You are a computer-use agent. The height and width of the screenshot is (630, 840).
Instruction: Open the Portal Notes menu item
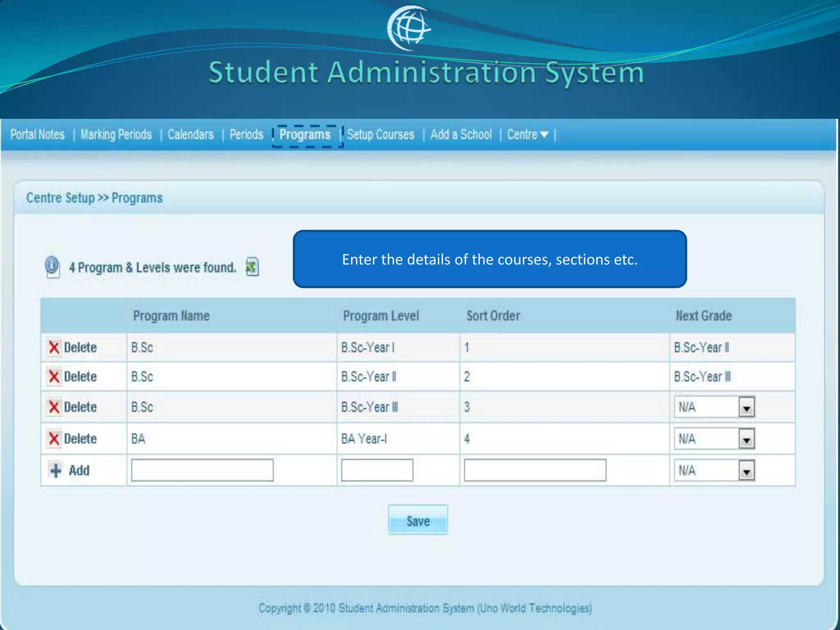pyautogui.click(x=37, y=134)
